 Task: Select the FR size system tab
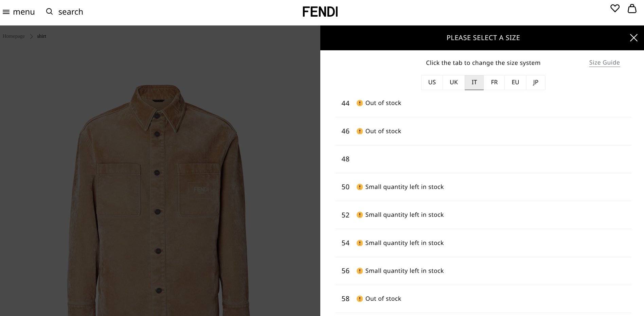(494, 83)
